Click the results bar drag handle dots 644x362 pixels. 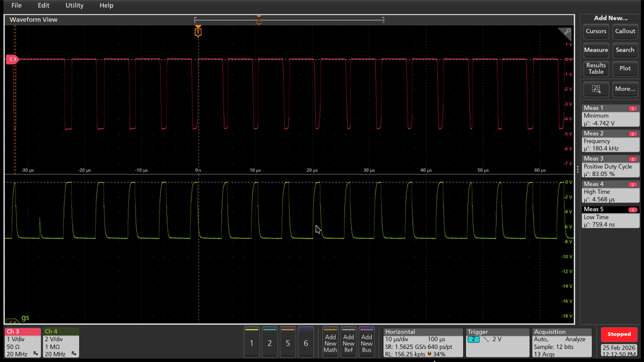coord(578,169)
